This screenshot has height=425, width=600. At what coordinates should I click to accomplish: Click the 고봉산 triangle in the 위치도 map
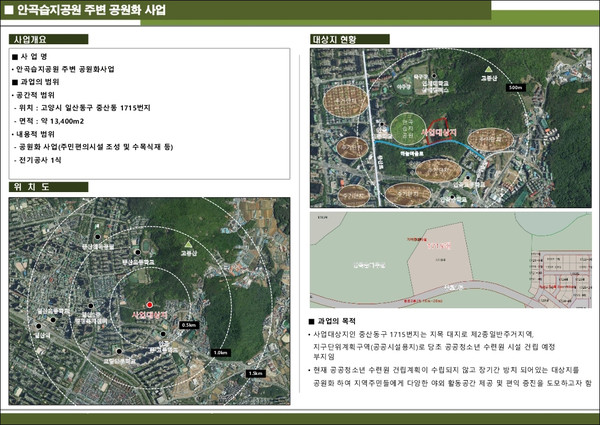click(x=188, y=244)
